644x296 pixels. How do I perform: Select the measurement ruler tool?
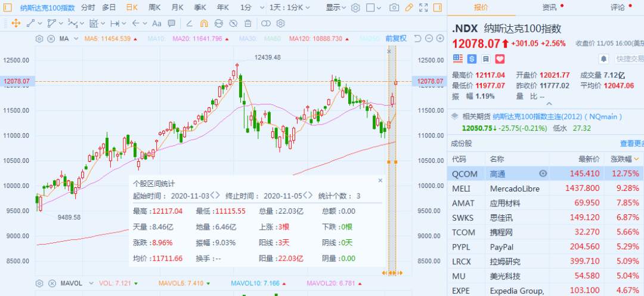click(x=94, y=23)
